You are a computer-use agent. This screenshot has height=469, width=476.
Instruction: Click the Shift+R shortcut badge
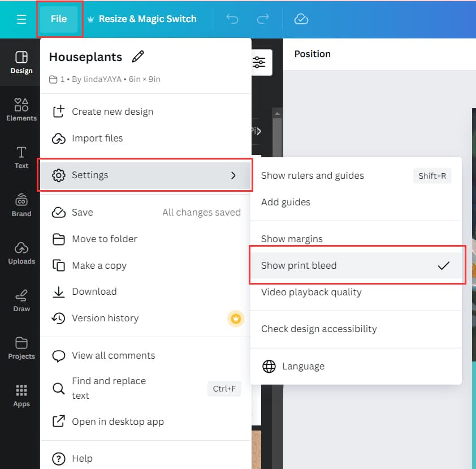click(x=432, y=176)
